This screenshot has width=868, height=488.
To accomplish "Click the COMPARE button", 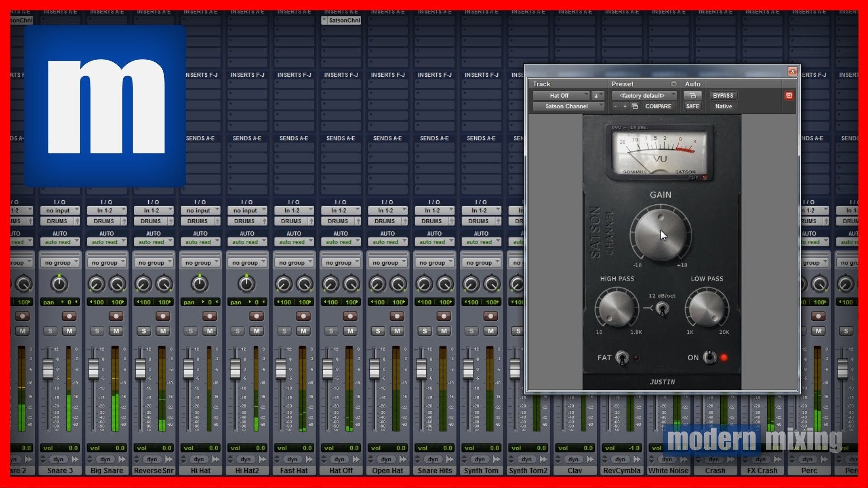I will (659, 106).
